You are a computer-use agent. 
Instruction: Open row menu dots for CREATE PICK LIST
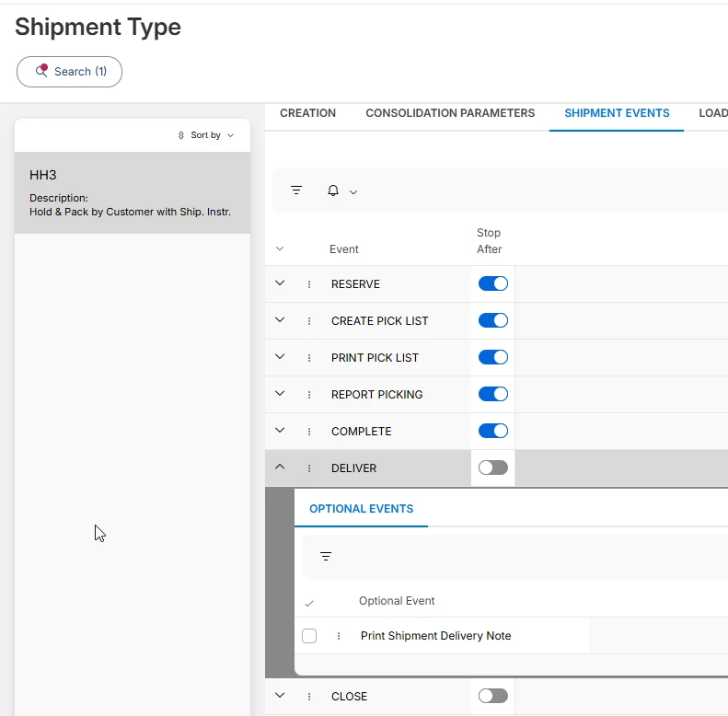point(309,321)
